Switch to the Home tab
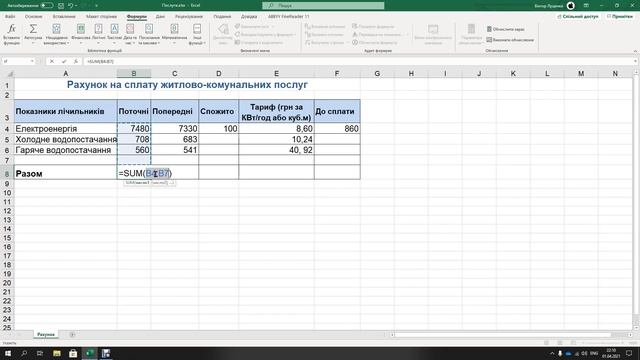 (x=33, y=17)
